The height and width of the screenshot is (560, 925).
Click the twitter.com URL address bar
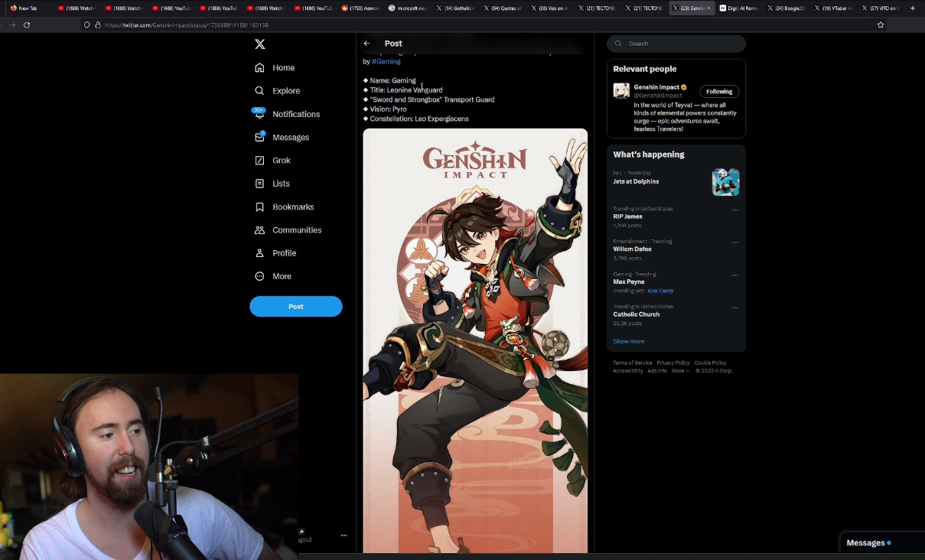point(485,24)
